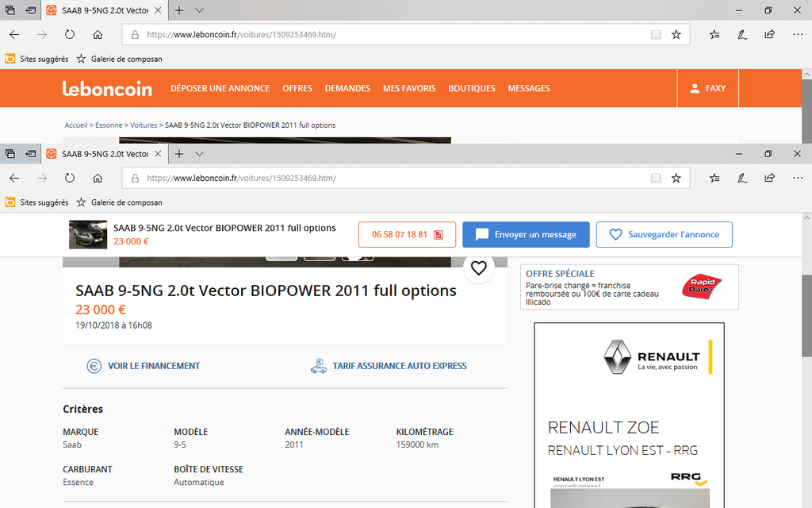Refresh the page in the background window
812x508 pixels.
[70, 35]
